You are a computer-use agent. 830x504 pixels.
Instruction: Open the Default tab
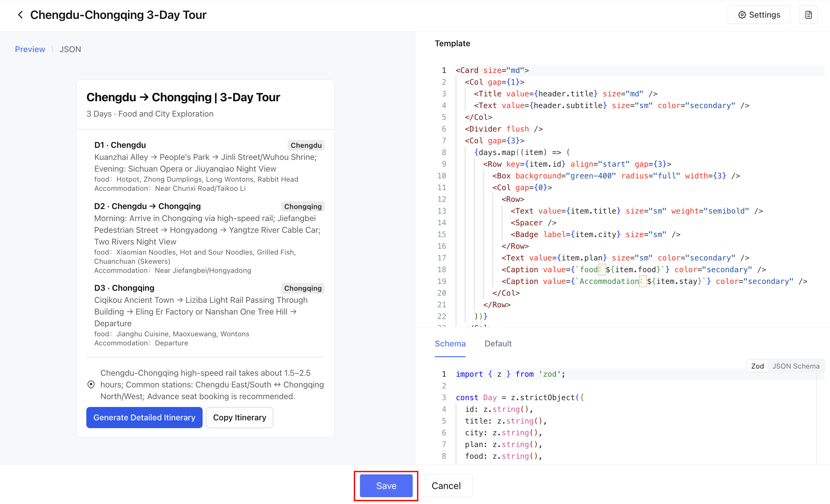coord(498,343)
